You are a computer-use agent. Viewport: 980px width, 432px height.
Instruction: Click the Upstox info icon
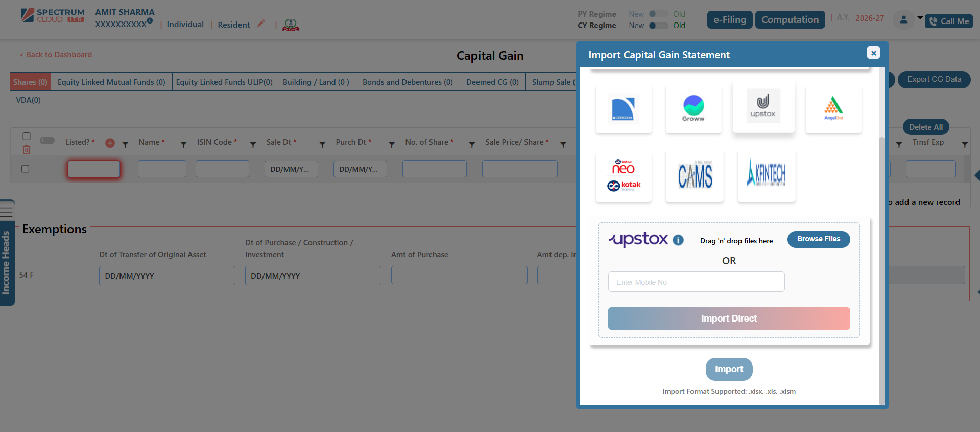[x=678, y=240]
